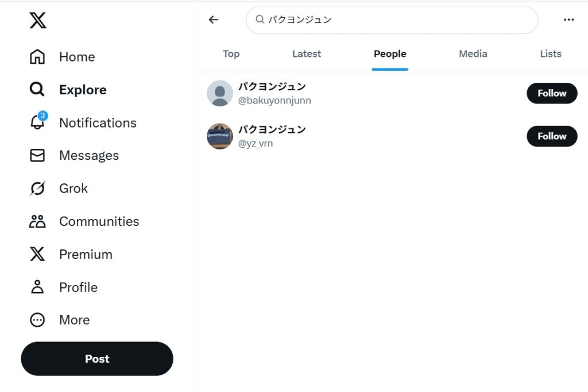
Task: Switch to the Top tab
Action: (231, 53)
